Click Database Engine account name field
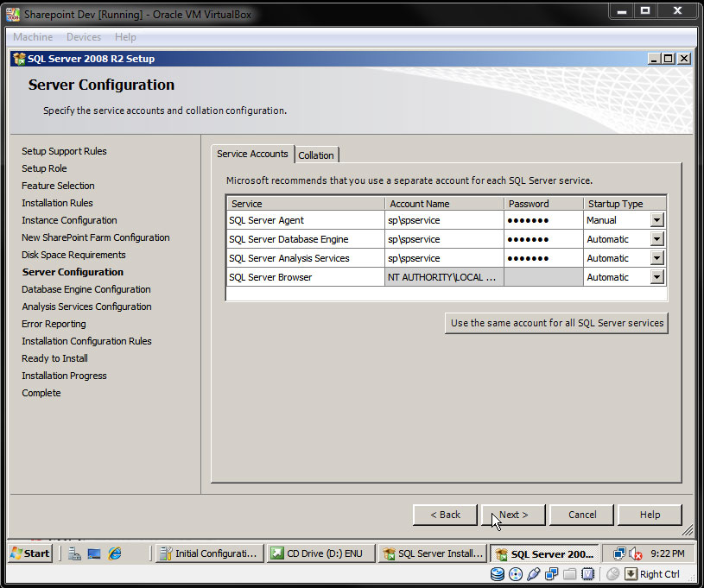The width and height of the screenshot is (704, 588). [444, 239]
